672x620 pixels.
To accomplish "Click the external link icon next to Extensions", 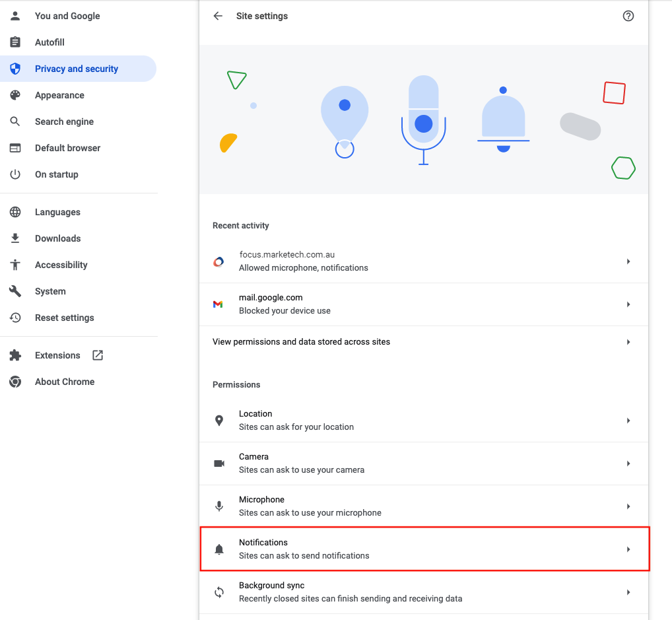I will coord(98,355).
